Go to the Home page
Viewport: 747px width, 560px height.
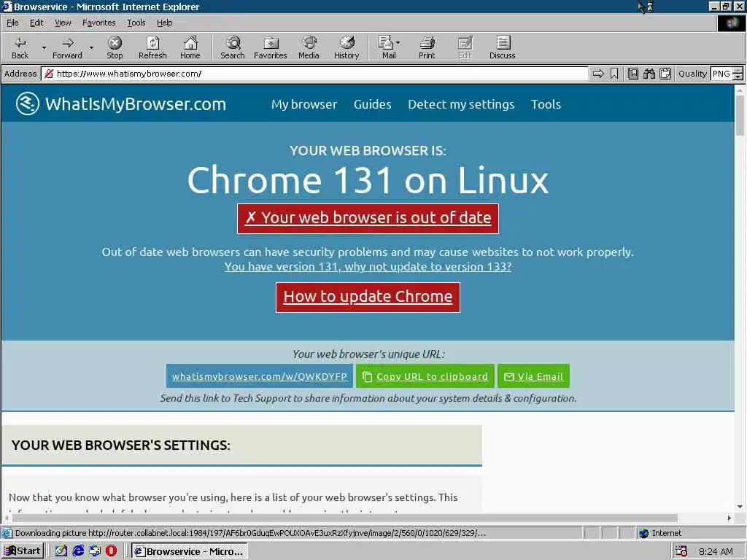tap(190, 47)
